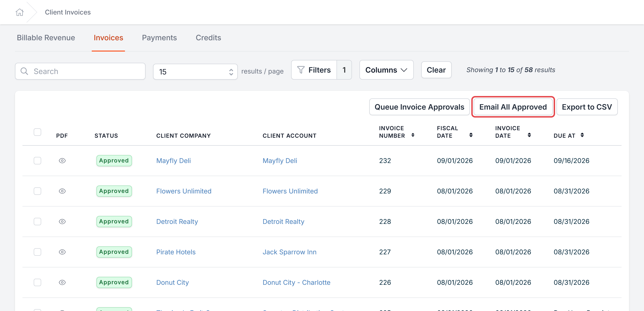Screen dimensions: 644x311
Task: Open Donut City - Charlotte account link
Action: (x=296, y=282)
